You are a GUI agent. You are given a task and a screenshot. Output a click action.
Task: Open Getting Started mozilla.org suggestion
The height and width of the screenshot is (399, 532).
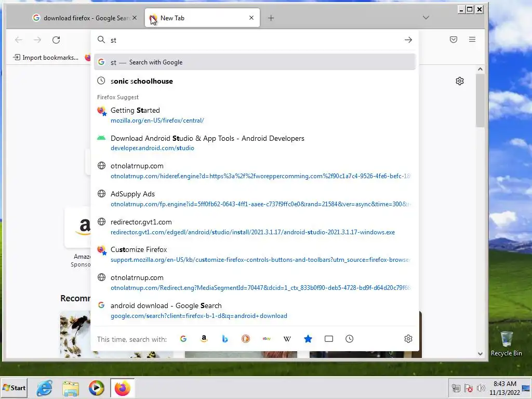tap(255, 115)
